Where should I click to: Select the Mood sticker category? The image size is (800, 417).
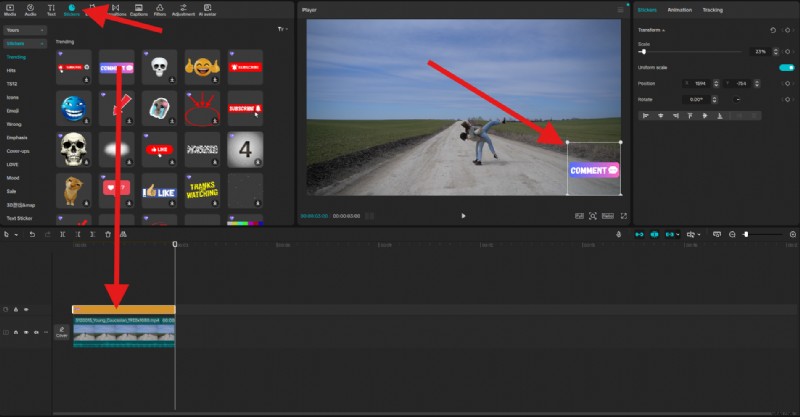coord(13,178)
